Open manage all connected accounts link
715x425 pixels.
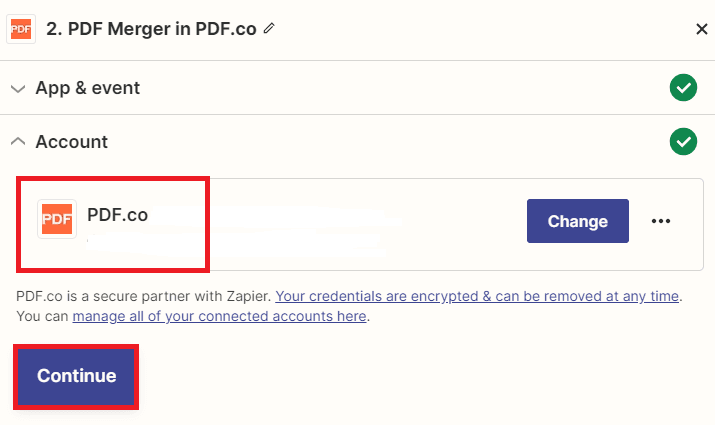[x=220, y=317]
